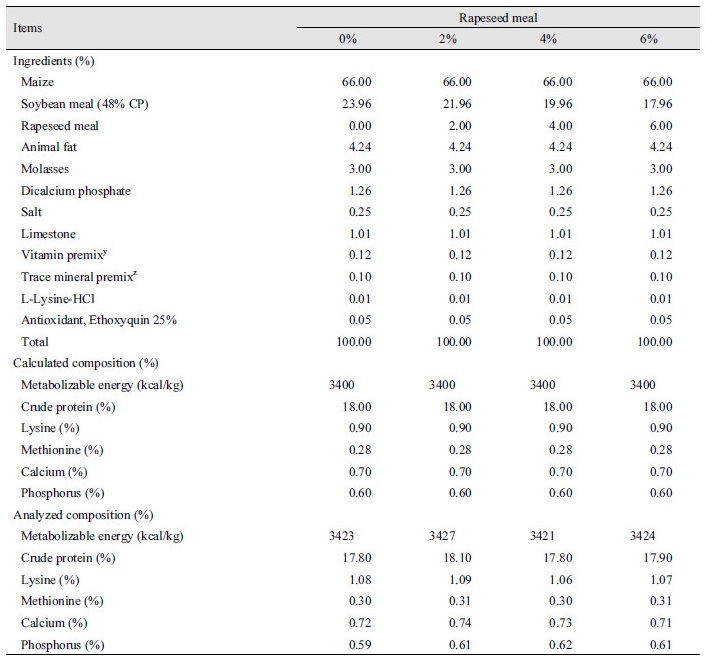Viewport: 705px width, 657px height.
Task: Select the Calculated composition (%) heading
Action: click(85, 363)
